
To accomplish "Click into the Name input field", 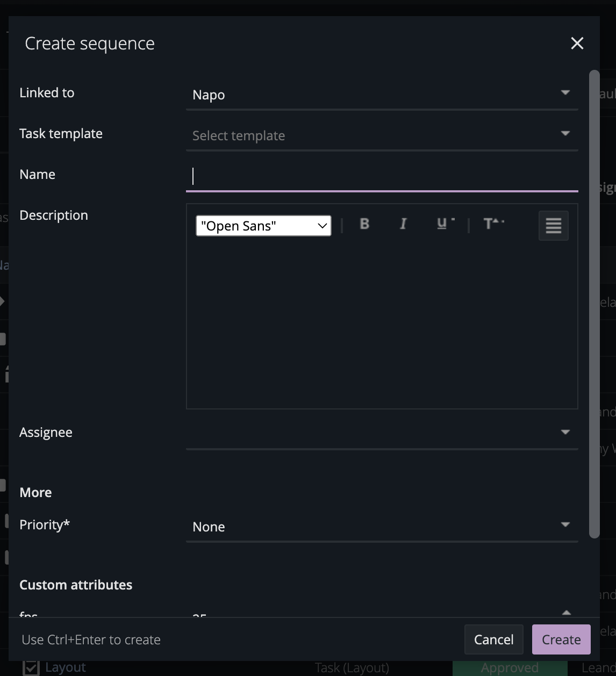I will (x=382, y=176).
